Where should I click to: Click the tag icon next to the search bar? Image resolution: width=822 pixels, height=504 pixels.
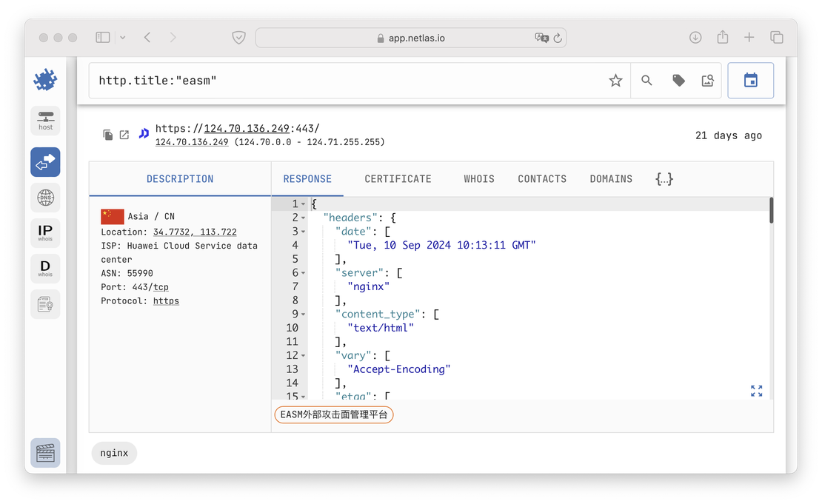(x=678, y=80)
